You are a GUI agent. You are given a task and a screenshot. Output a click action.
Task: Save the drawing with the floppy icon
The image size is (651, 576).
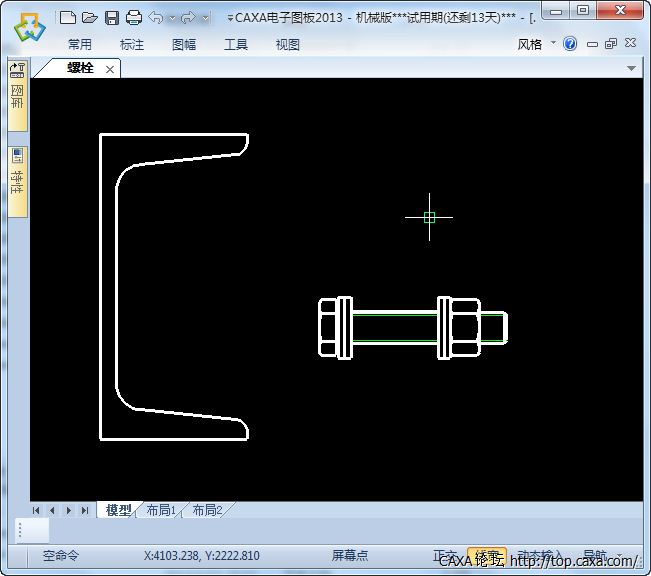[x=112, y=18]
